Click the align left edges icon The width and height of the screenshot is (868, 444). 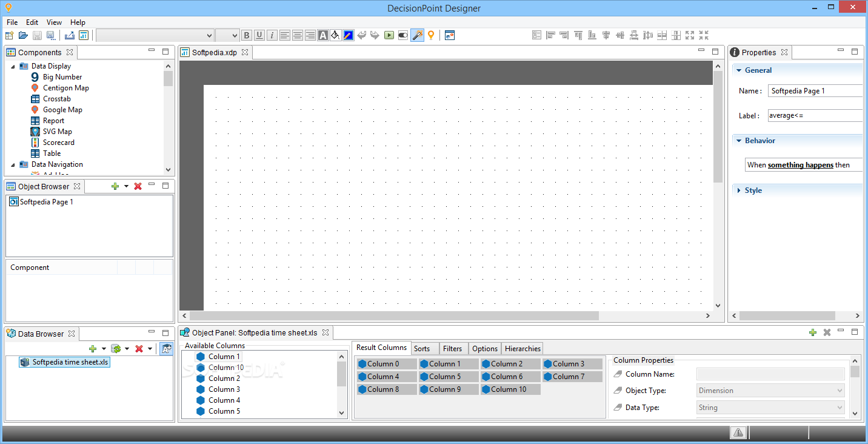[550, 35]
